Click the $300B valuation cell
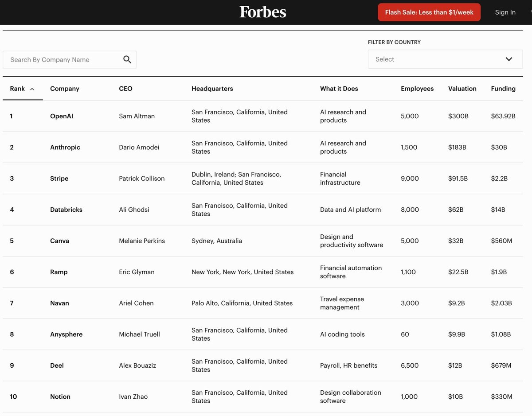532x416 pixels. 458,116
